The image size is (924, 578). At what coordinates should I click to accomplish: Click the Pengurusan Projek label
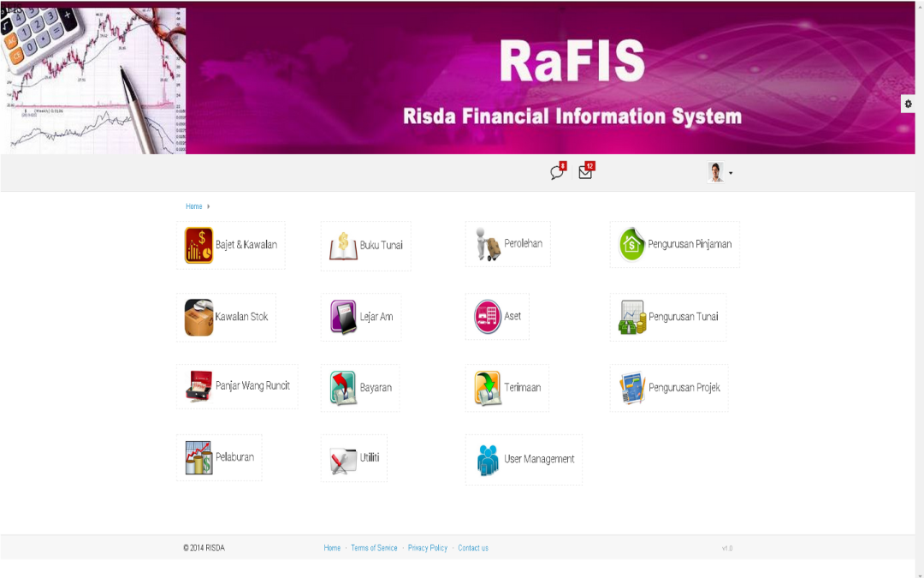pos(684,388)
